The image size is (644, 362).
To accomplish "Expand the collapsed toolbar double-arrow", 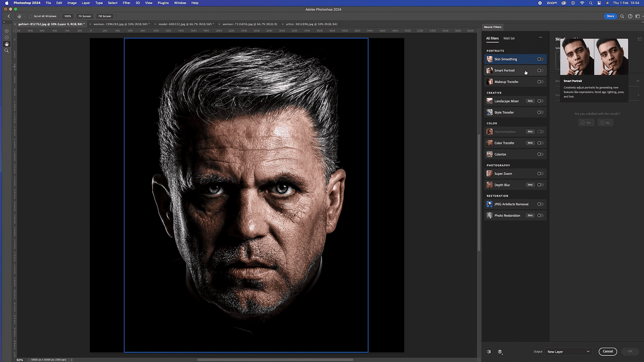I will (4, 22).
